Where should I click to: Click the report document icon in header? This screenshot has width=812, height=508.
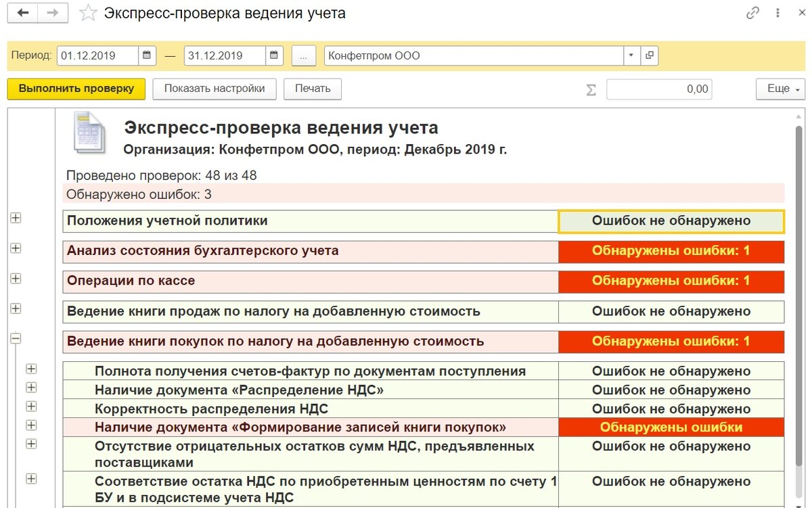click(90, 133)
